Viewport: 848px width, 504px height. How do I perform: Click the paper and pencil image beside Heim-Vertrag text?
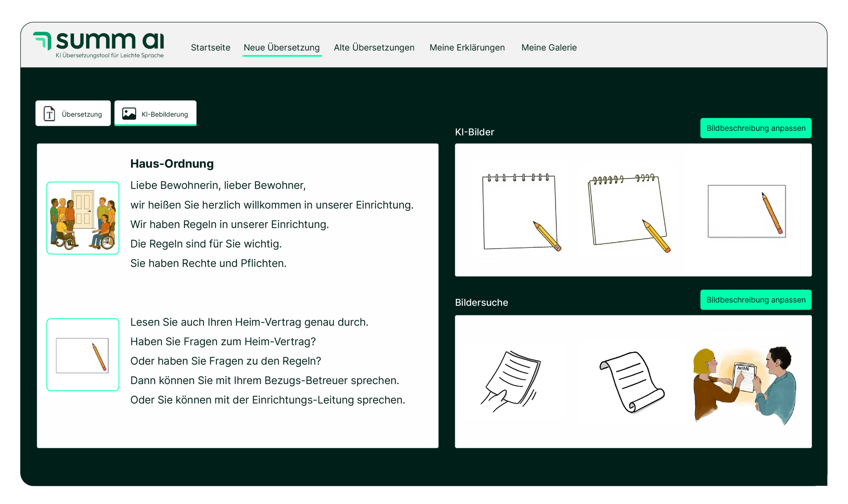83,355
